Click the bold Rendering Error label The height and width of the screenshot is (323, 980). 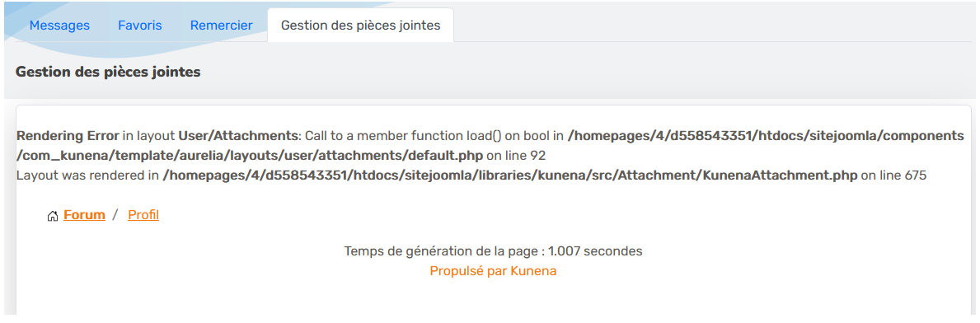[x=68, y=136]
